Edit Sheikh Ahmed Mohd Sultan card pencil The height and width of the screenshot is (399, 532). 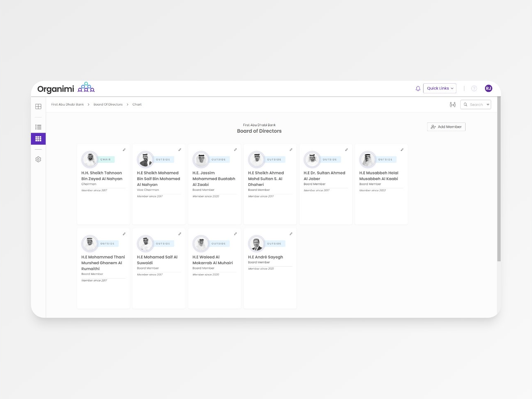(x=291, y=150)
